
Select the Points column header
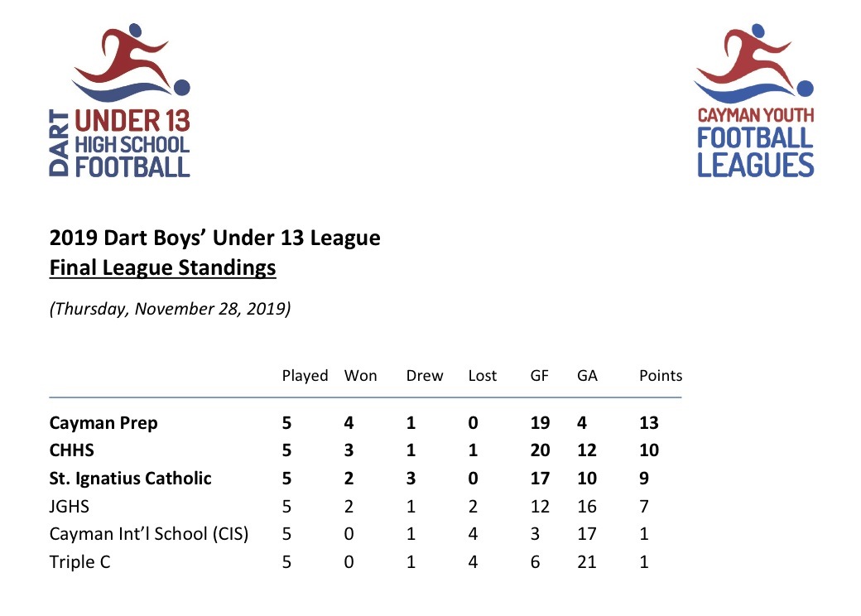pos(661,376)
